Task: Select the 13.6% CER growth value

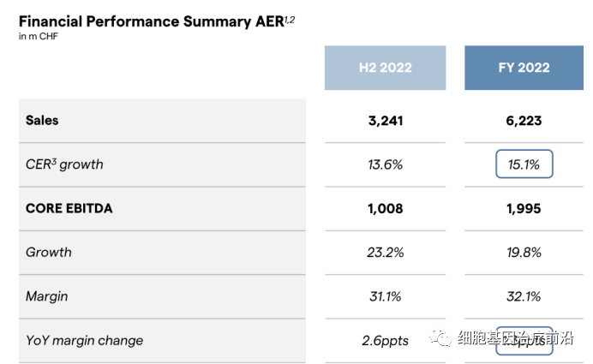Action: [385, 164]
